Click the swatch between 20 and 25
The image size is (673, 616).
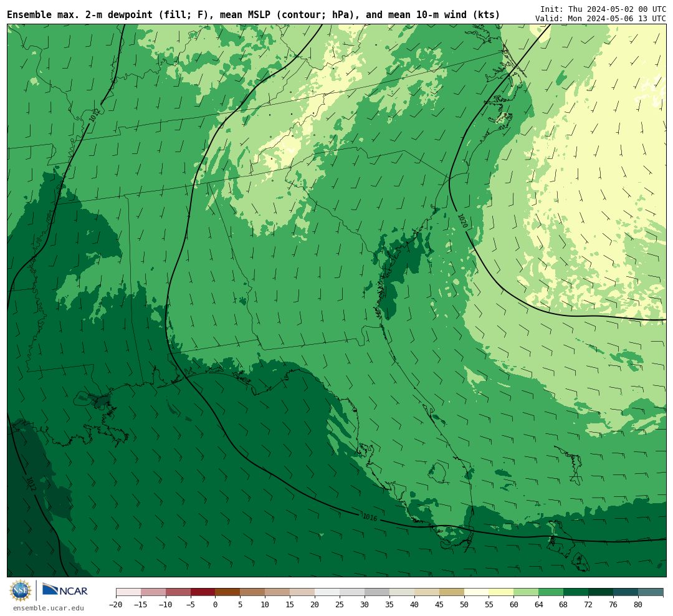tap(327, 592)
